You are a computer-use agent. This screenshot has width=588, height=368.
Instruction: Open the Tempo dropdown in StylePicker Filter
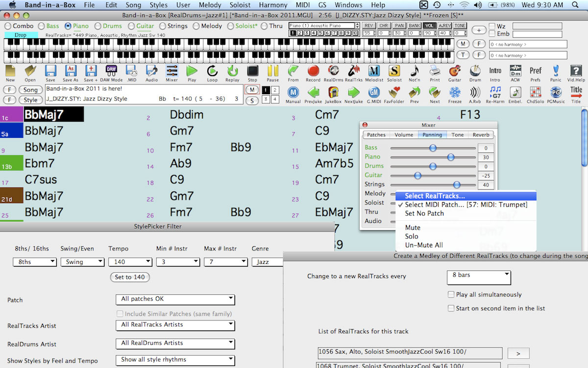pyautogui.click(x=130, y=262)
